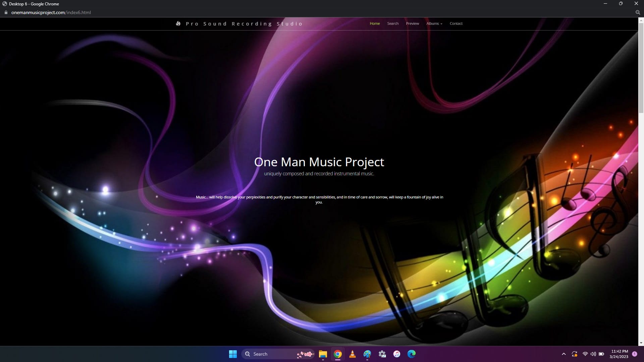Open the Home nav link
Image resolution: width=644 pixels, height=362 pixels.
pos(375,23)
